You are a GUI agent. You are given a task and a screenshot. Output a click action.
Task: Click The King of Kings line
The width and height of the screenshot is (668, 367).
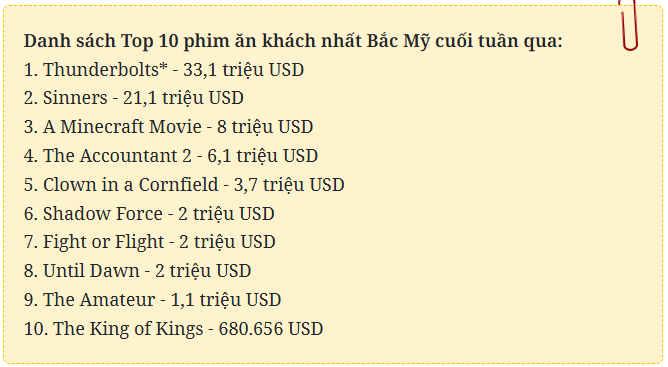tap(173, 329)
